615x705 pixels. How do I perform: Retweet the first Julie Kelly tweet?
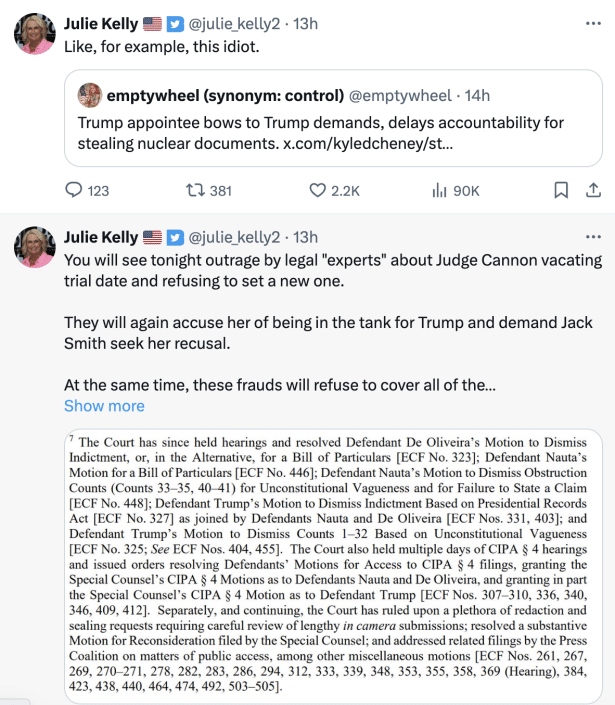click(x=195, y=190)
